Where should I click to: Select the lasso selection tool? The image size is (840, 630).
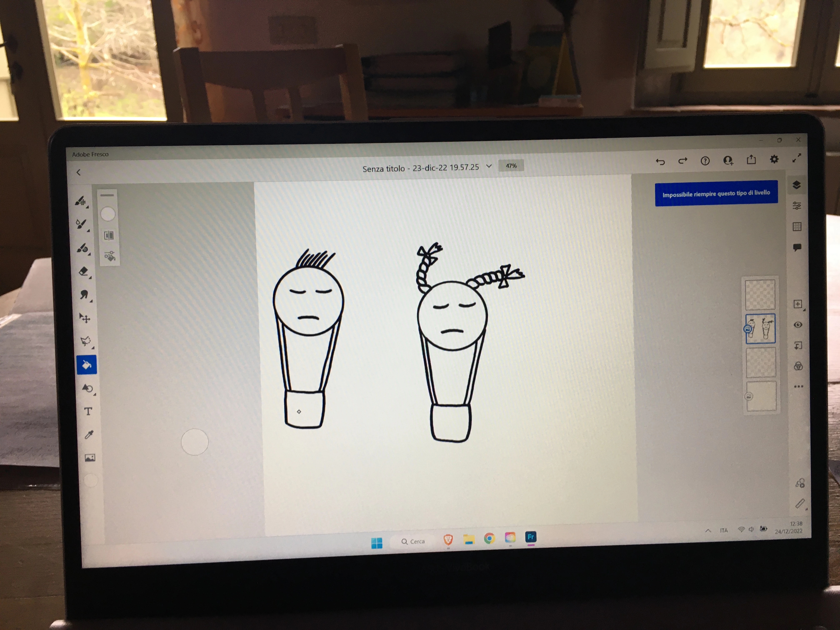point(86,341)
